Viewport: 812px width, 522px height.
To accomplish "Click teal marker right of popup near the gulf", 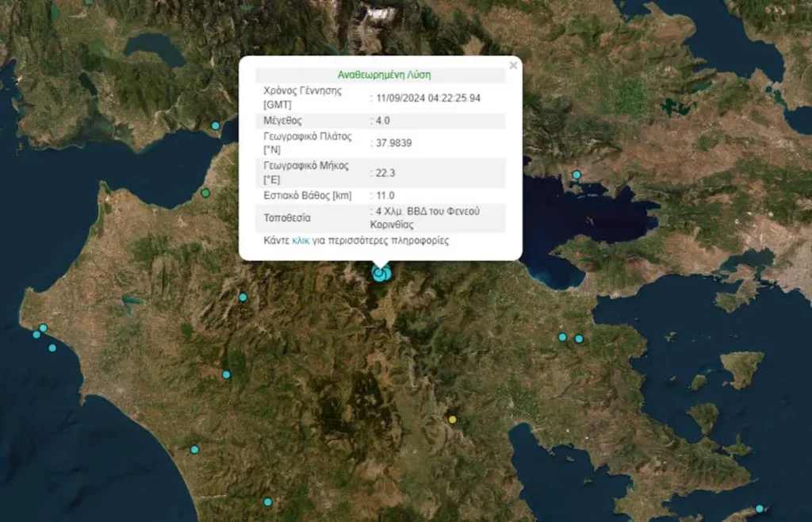I will pyautogui.click(x=576, y=175).
